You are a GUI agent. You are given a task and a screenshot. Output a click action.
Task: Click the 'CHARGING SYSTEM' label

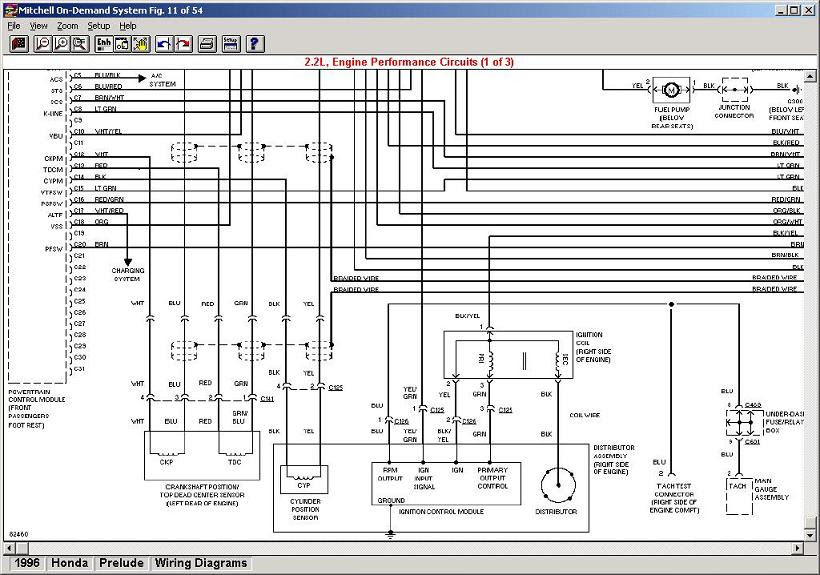[x=128, y=274]
